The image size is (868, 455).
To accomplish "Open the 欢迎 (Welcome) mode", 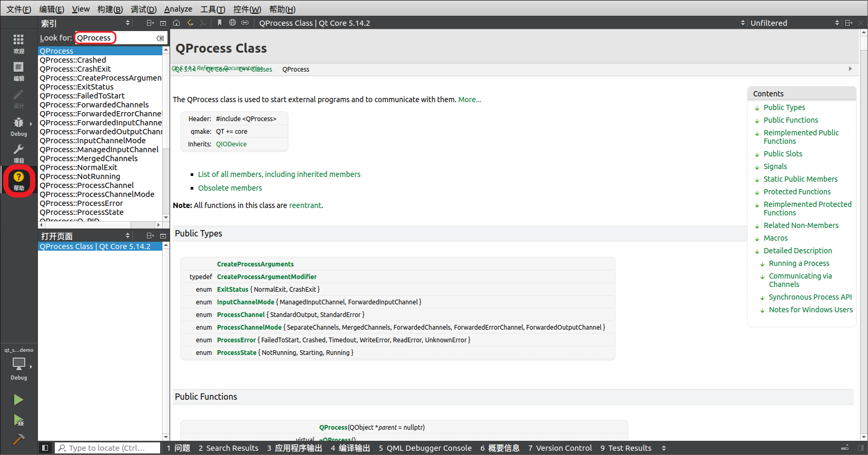I will click(x=18, y=43).
